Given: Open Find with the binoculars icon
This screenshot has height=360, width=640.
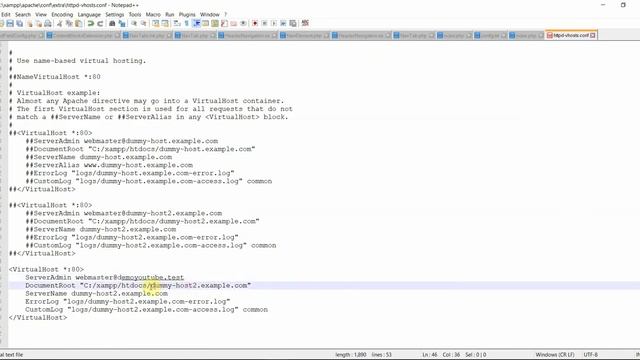Looking at the screenshot, I should pos(112,23).
